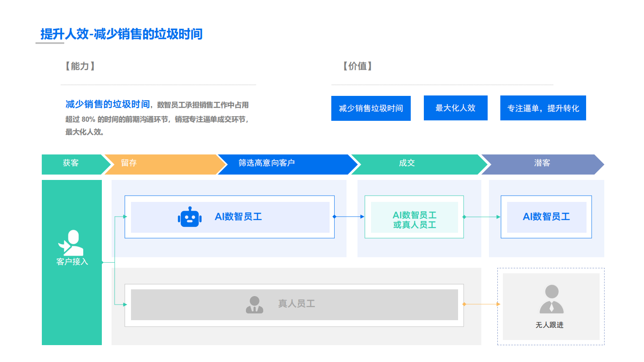Click the 最大化人效 blue swatch
This screenshot has width=644, height=362.
tap(456, 108)
